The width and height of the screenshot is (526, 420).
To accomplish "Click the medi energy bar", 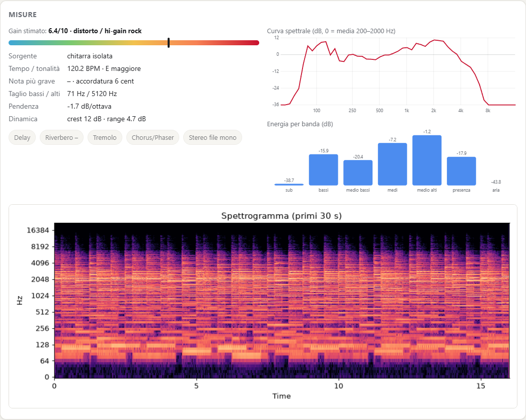I will pyautogui.click(x=393, y=164).
